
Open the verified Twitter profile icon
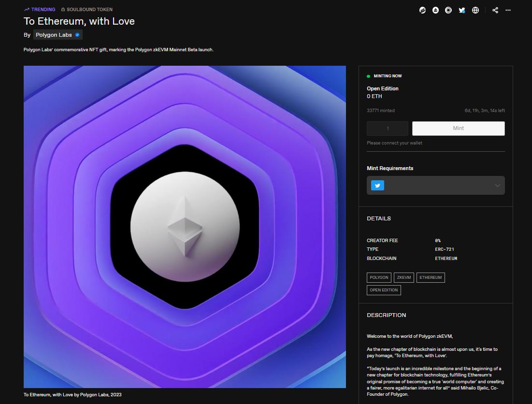462,10
